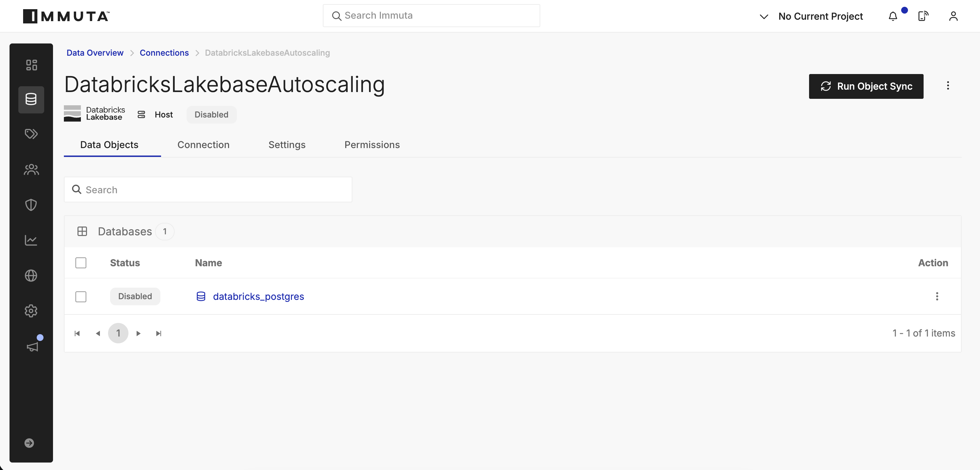Screen dimensions: 980x470
Task: Open the globe icon in sidebar
Action: (x=31, y=275)
